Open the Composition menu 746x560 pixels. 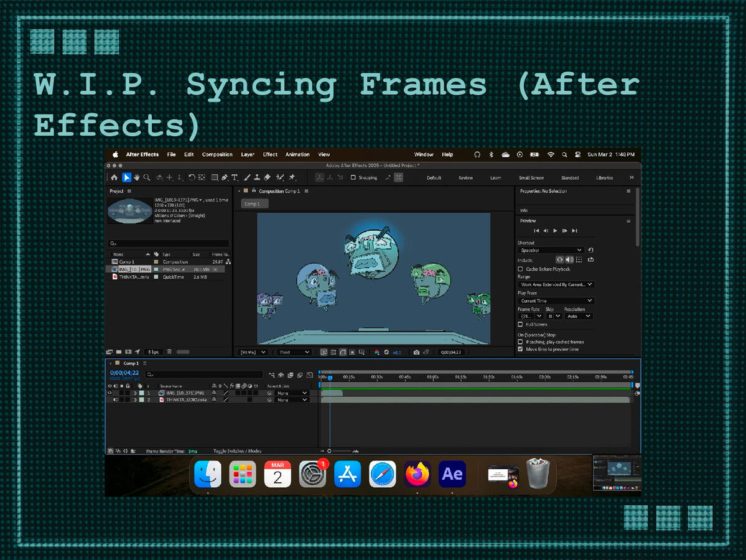[217, 154]
